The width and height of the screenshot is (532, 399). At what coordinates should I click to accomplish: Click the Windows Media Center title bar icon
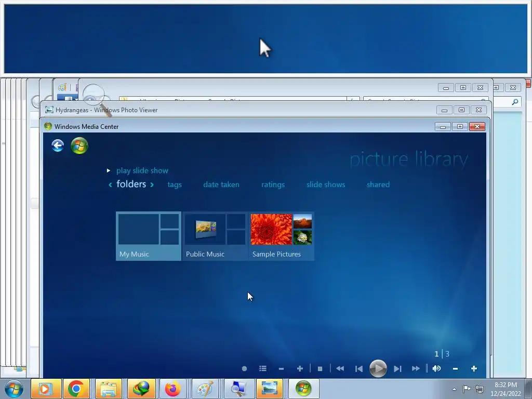(48, 126)
